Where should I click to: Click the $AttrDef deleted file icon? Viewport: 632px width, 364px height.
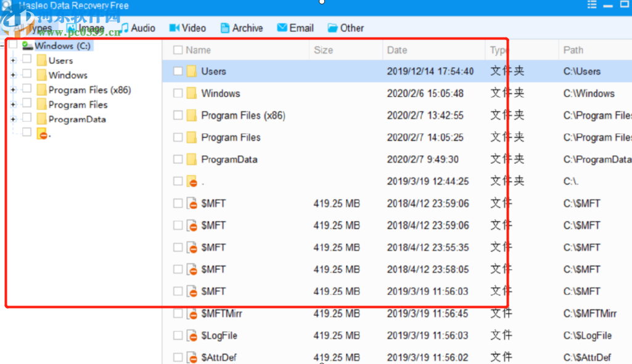click(192, 357)
